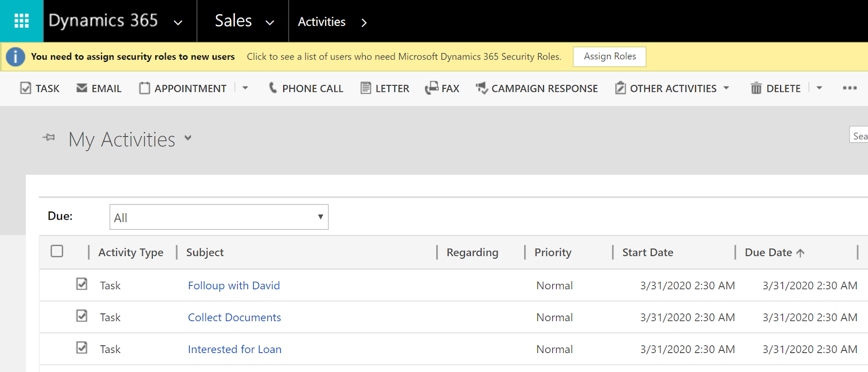Open the Sales menu
Viewport: 868px width, 372px height.
[x=233, y=21]
